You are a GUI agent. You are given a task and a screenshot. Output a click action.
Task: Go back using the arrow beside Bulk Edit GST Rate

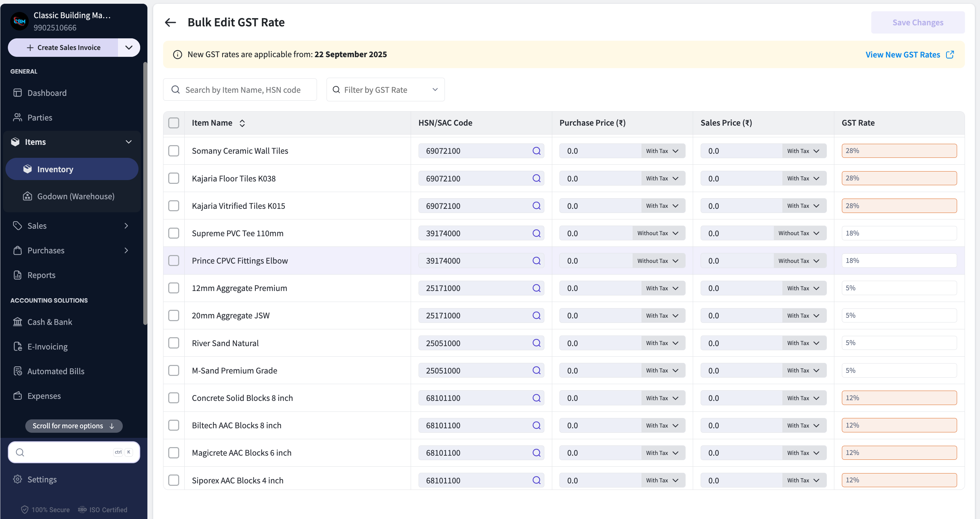(x=170, y=23)
